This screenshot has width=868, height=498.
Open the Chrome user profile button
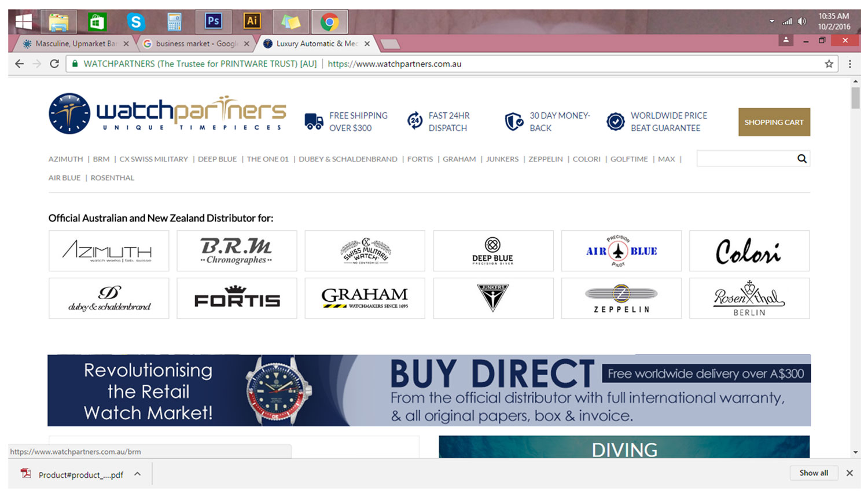(x=786, y=40)
